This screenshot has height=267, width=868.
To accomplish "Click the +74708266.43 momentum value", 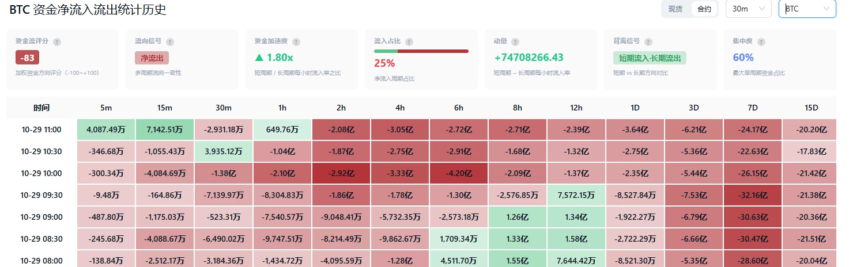I will (x=529, y=58).
